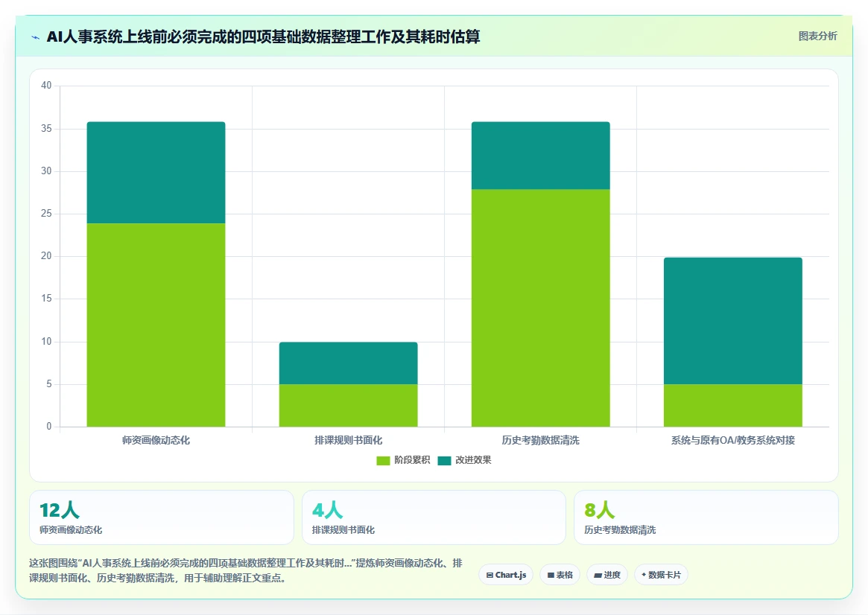
Task: Click the y-axis value 40
Action: (46, 85)
